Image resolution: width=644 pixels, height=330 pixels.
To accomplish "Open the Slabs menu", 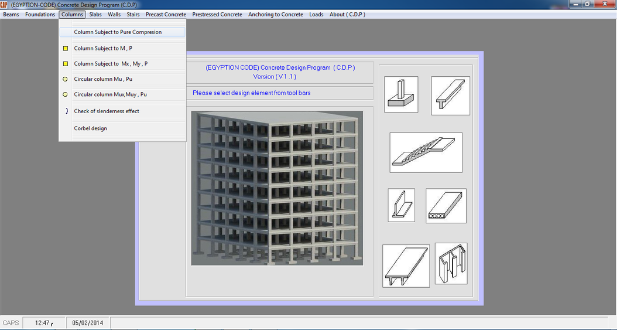I will pos(95,15).
